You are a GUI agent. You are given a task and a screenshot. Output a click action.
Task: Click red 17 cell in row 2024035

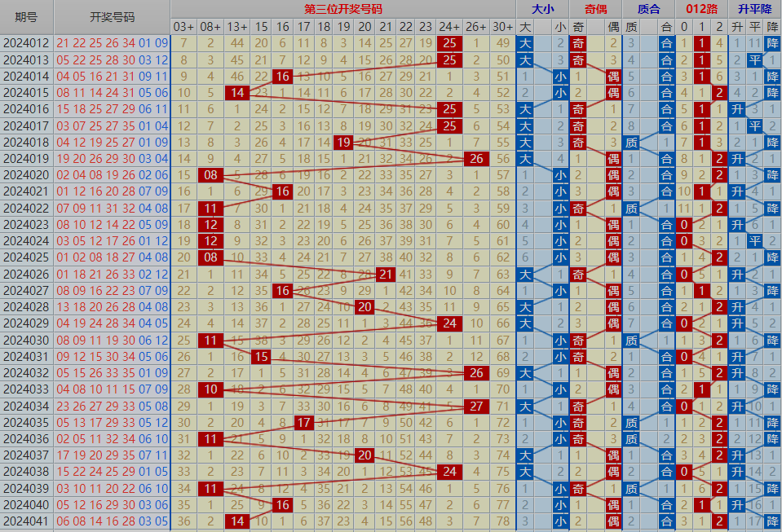coord(303,423)
